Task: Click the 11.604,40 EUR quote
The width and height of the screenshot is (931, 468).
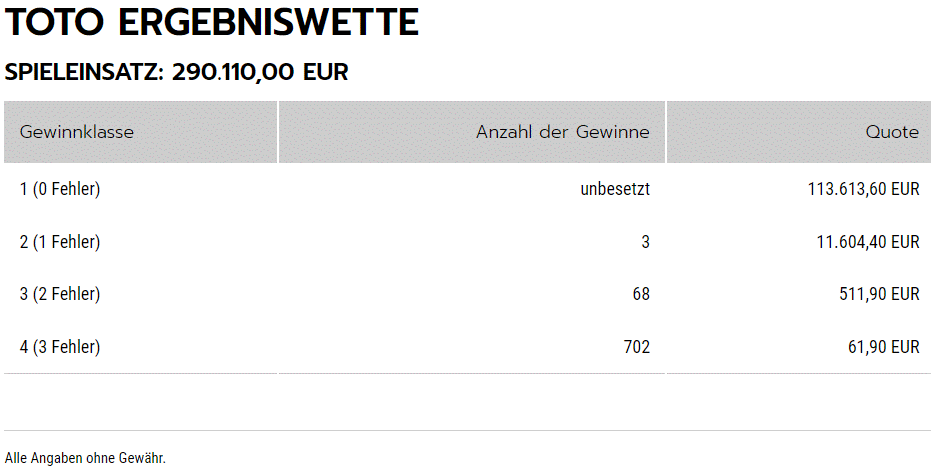Action: tap(868, 242)
